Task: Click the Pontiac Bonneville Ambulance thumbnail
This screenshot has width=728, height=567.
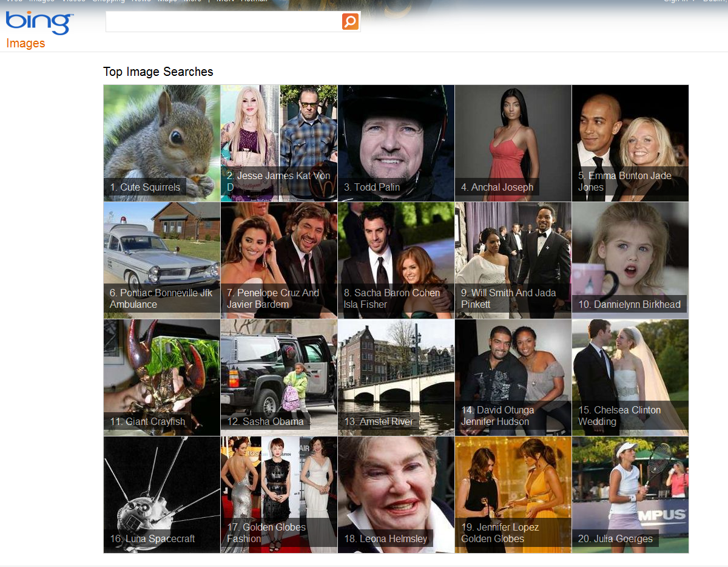Action: 162,260
